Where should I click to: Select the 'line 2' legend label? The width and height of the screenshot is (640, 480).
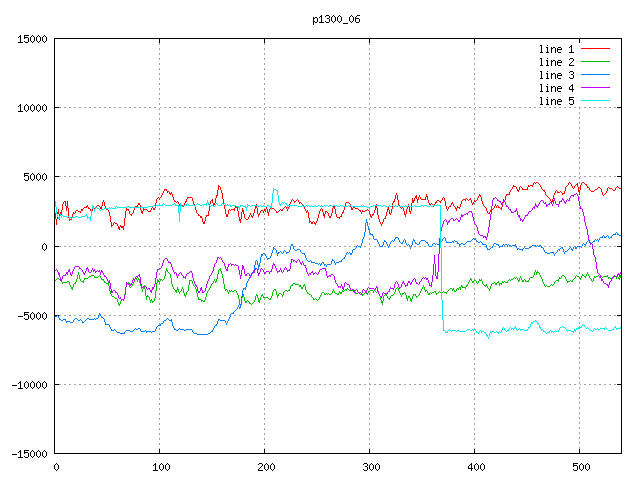(557, 62)
